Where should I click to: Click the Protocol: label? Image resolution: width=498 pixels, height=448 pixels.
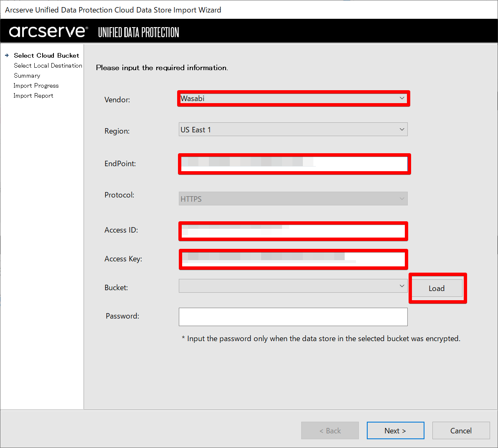coord(119,195)
